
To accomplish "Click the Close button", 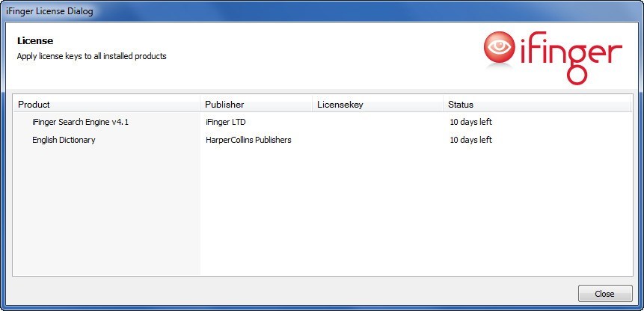I will click(605, 294).
